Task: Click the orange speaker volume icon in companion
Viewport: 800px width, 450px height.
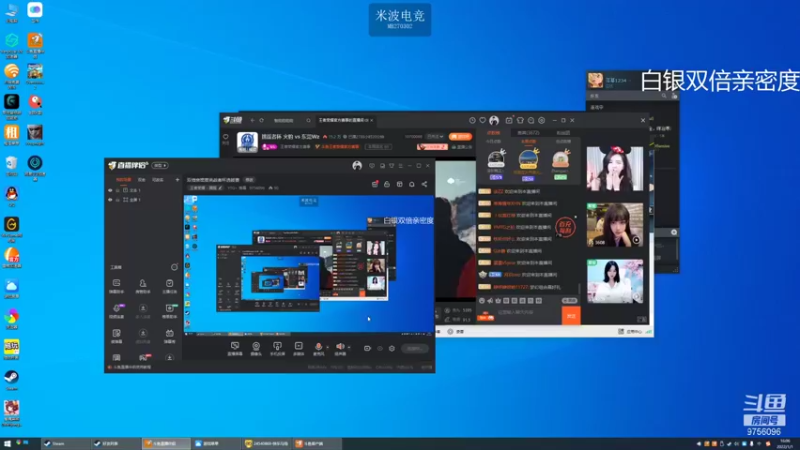Action: (340, 347)
